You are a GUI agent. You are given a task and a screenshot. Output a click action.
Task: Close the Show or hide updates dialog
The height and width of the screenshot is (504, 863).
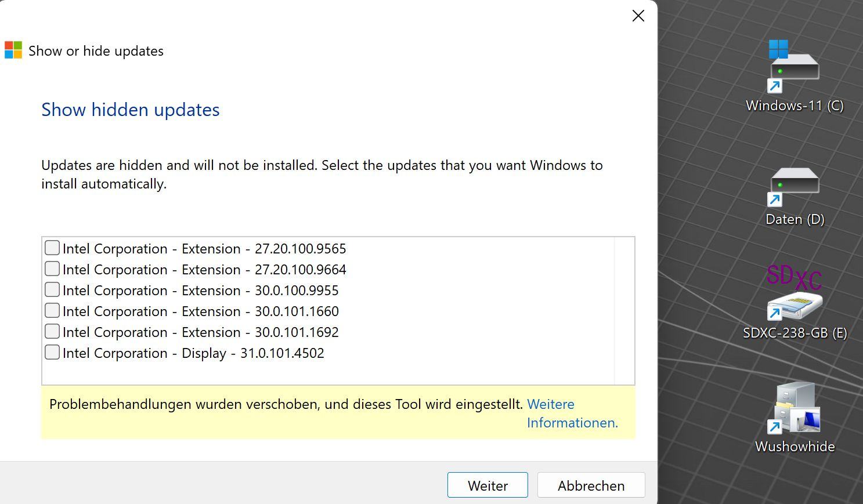pos(638,16)
